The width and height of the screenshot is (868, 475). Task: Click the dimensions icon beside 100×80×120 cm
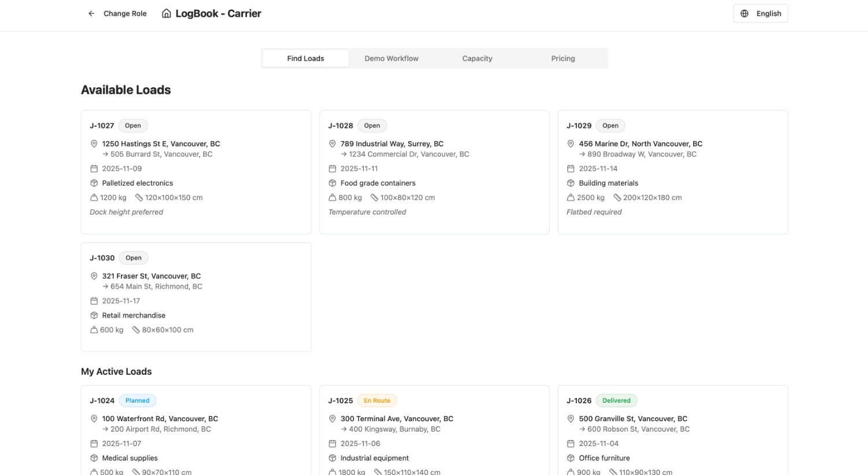374,197
